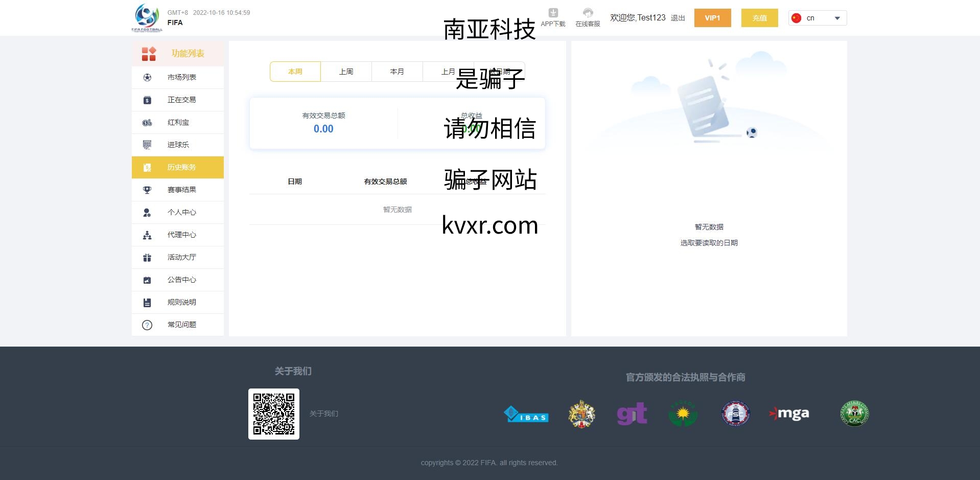The image size is (980, 480).
Task: Open 正在交易 in the sidebar
Action: click(178, 100)
